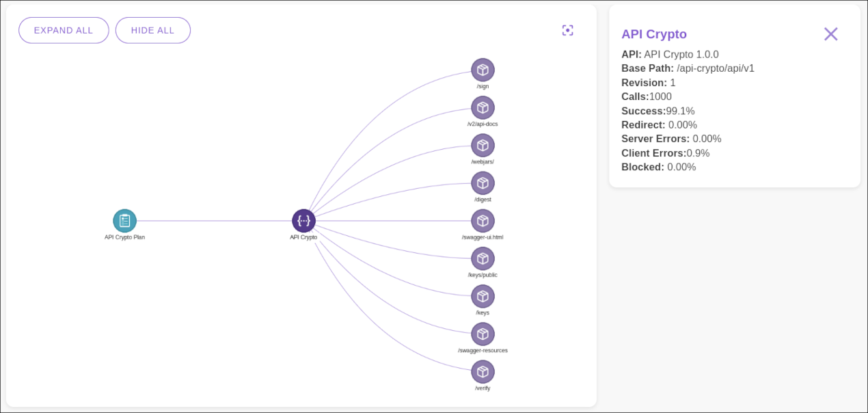Click the API Crypto Plan node icon
The width and height of the screenshot is (868, 413).
click(x=125, y=220)
